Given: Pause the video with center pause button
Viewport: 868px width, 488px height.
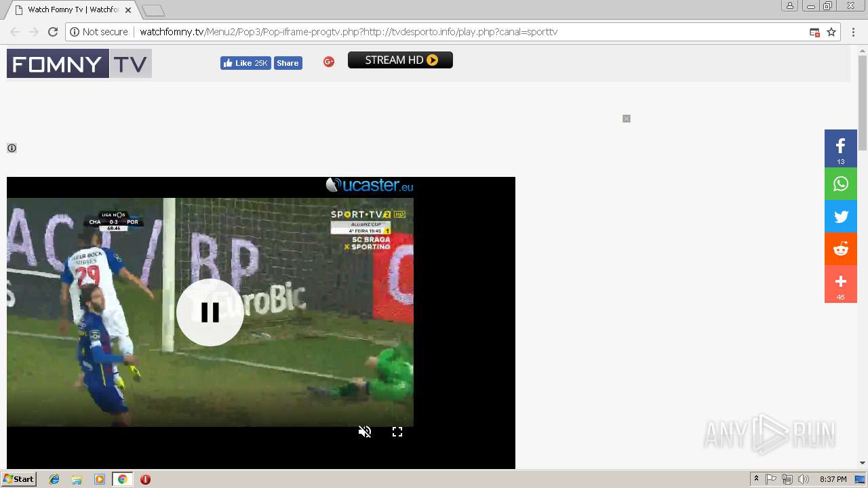Looking at the screenshot, I should 210,312.
